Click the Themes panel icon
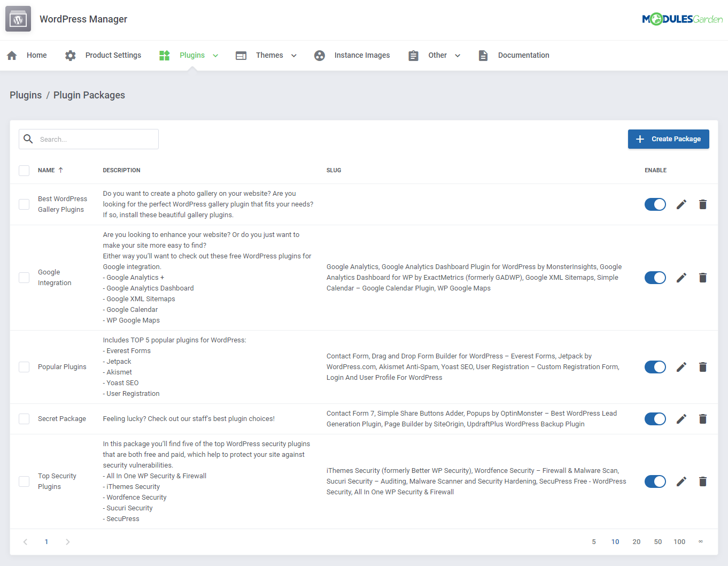Screen dimensions: 728x566 pyautogui.click(x=241, y=55)
